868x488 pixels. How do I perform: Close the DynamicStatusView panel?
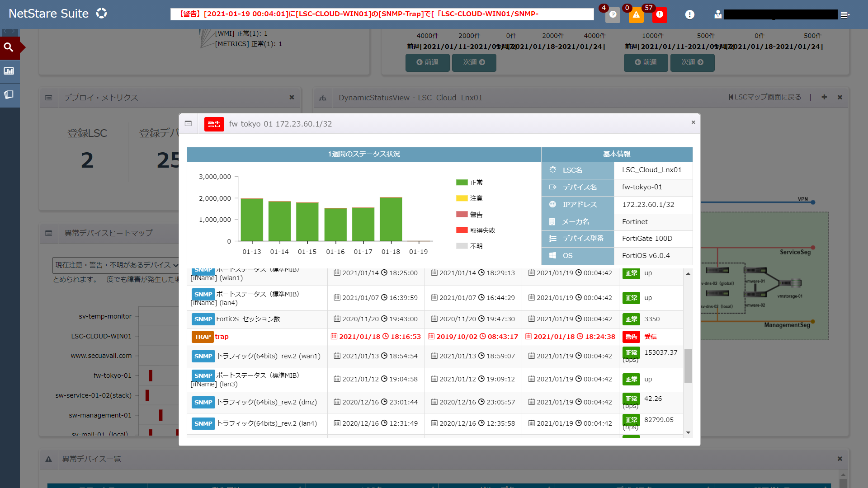pos(840,97)
